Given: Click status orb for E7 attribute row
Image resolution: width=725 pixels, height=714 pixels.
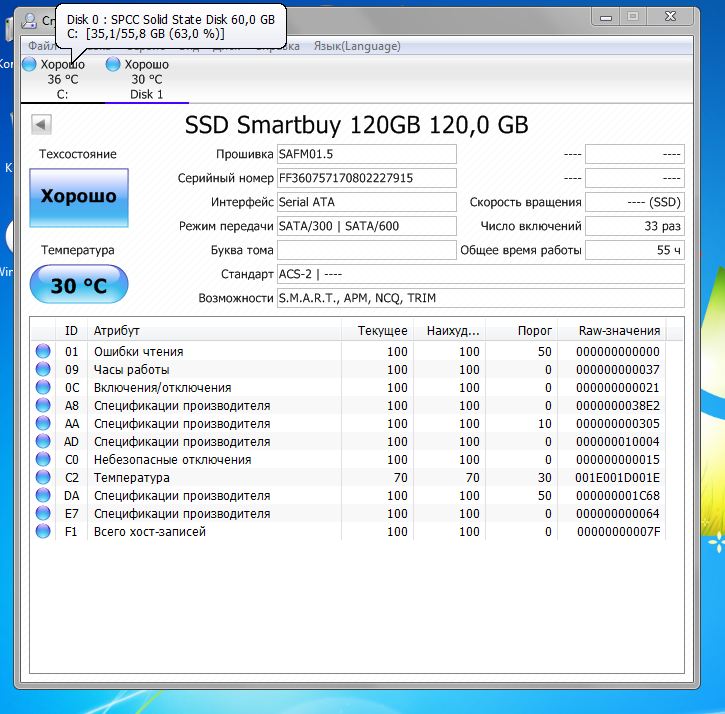Looking at the screenshot, I should click(43, 513).
